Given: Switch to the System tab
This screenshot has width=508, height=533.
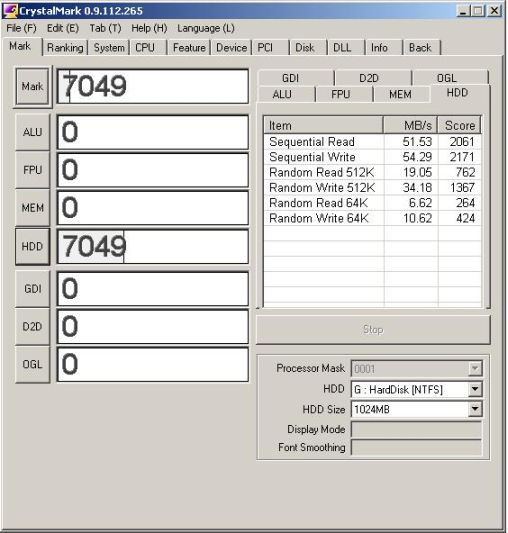Looking at the screenshot, I should (x=109, y=48).
